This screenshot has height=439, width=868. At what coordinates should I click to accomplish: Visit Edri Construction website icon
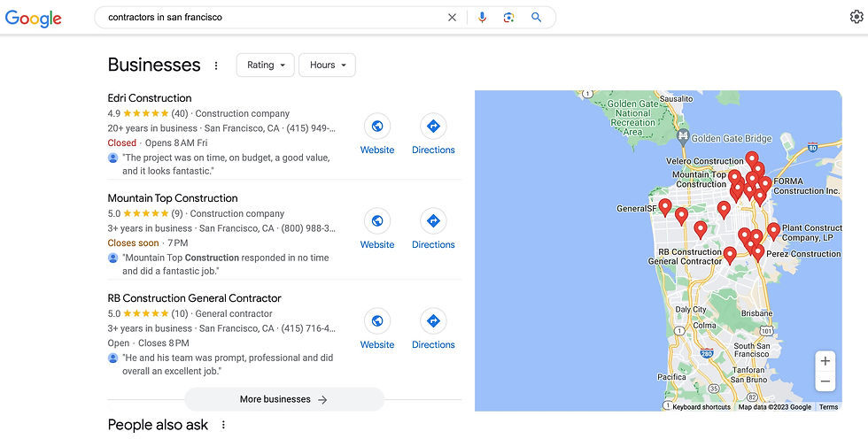377,127
